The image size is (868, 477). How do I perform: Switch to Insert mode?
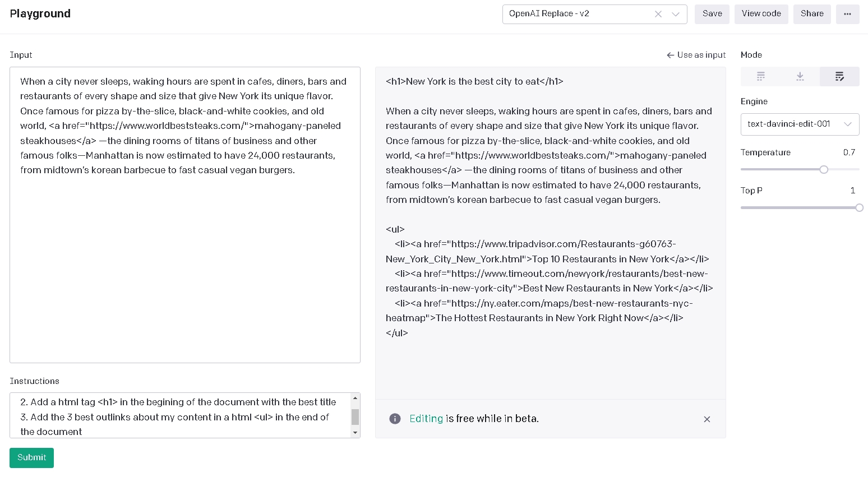(x=800, y=76)
